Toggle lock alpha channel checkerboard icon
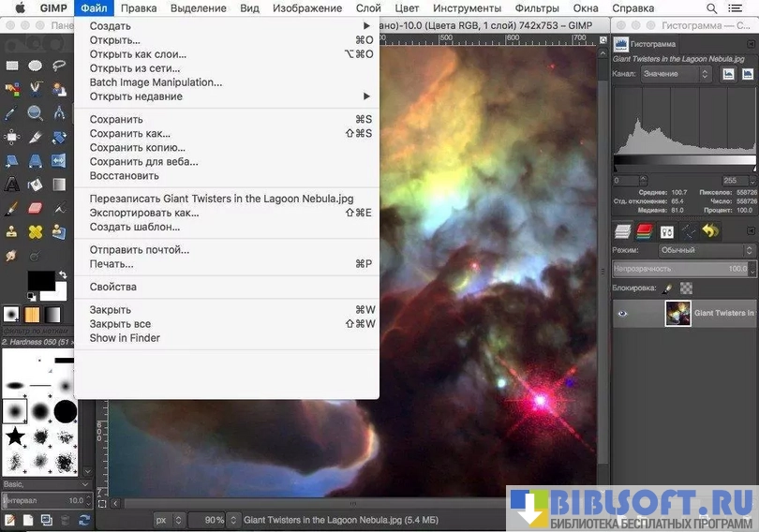 tap(687, 289)
